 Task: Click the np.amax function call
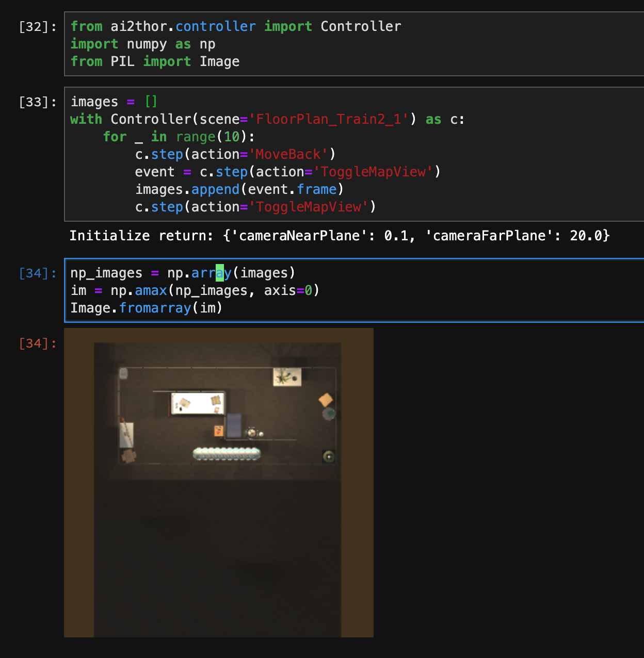click(x=151, y=290)
